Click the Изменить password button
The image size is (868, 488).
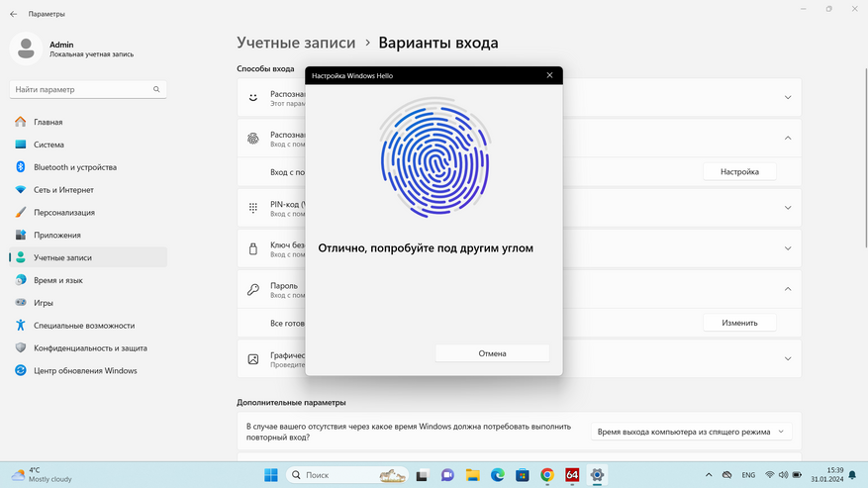pyautogui.click(x=739, y=323)
